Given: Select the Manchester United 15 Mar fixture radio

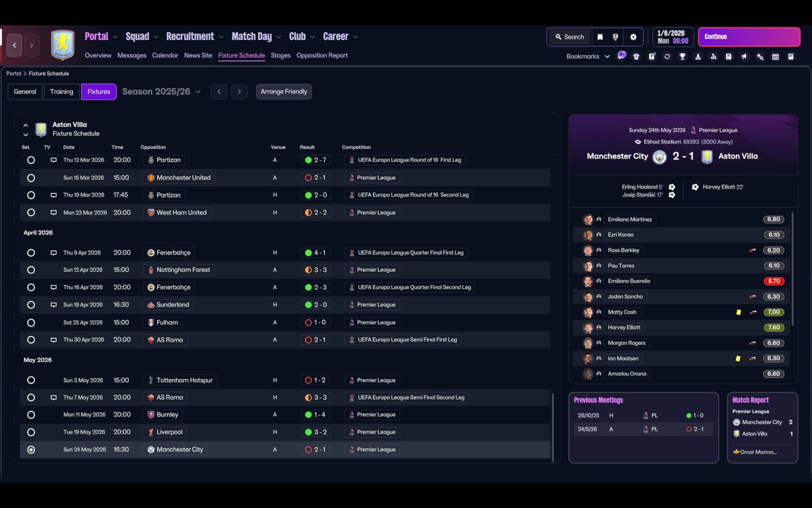Looking at the screenshot, I should (x=31, y=178).
